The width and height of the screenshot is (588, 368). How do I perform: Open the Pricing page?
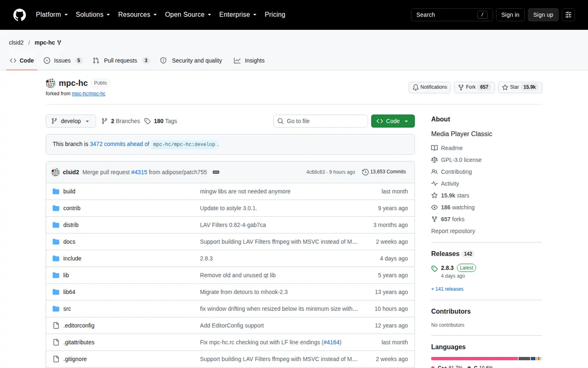pyautogui.click(x=275, y=15)
